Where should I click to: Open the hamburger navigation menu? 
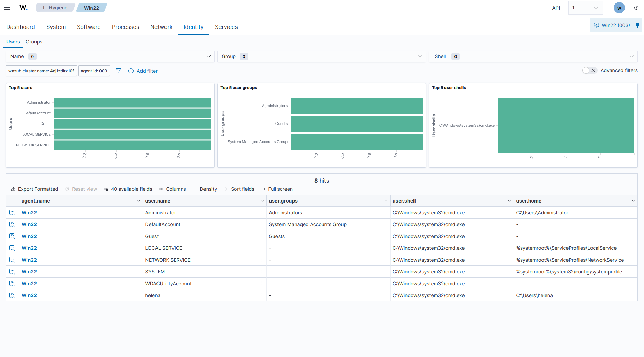(x=7, y=8)
